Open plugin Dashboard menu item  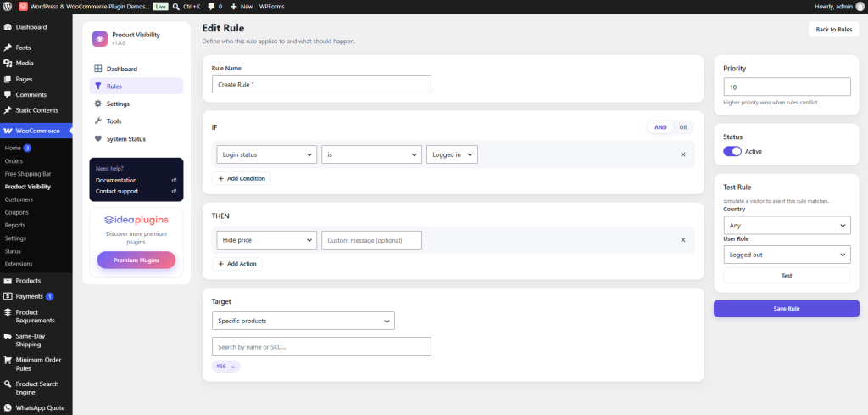click(x=136, y=70)
